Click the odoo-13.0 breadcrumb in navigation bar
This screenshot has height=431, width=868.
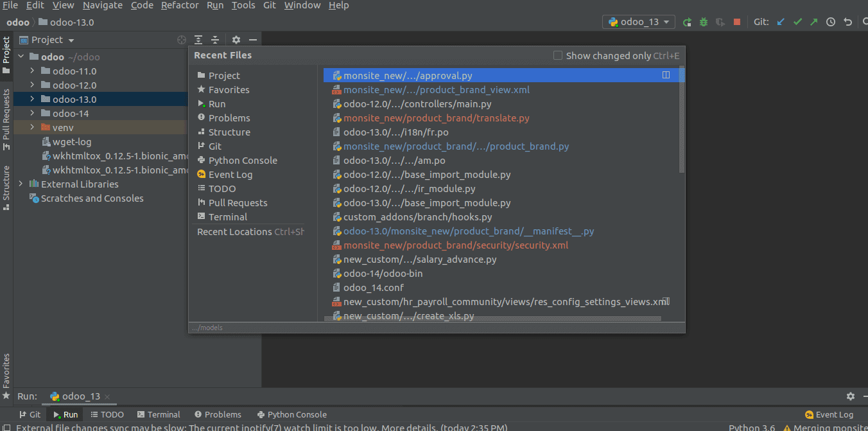(68, 22)
